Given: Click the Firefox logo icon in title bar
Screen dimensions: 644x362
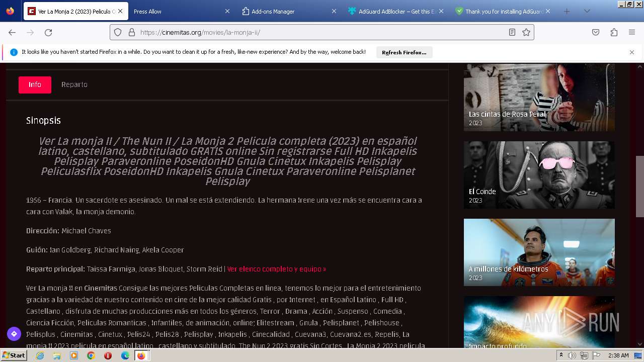Looking at the screenshot, I should (x=10, y=11).
